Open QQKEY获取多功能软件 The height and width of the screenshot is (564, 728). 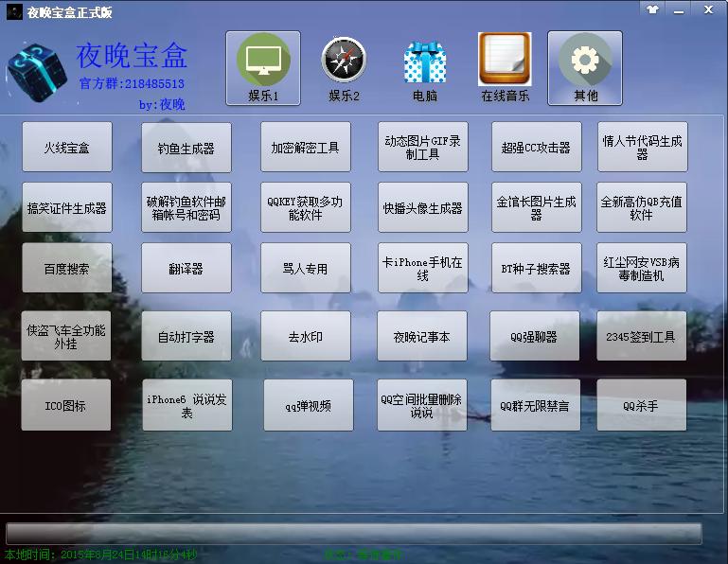pos(306,207)
